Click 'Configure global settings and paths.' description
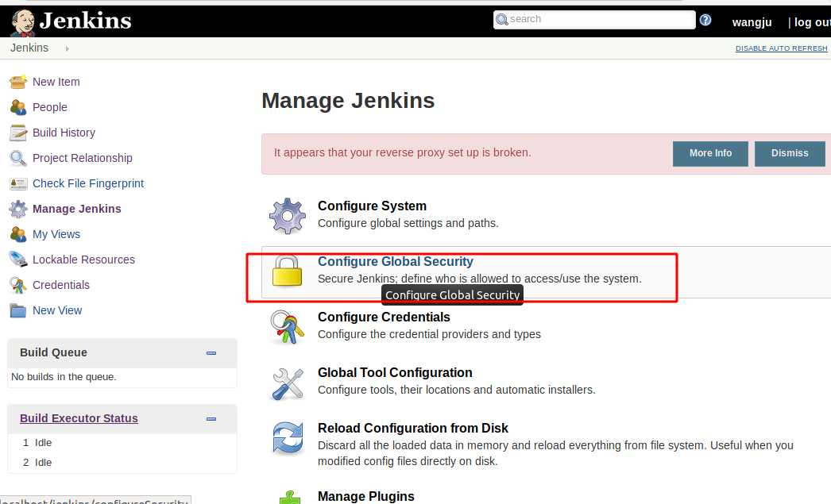The image size is (831, 504). click(x=408, y=223)
